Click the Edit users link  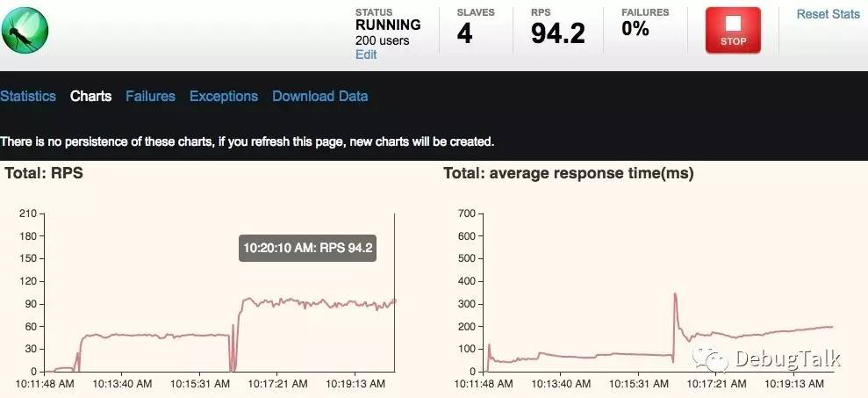pyautogui.click(x=366, y=54)
